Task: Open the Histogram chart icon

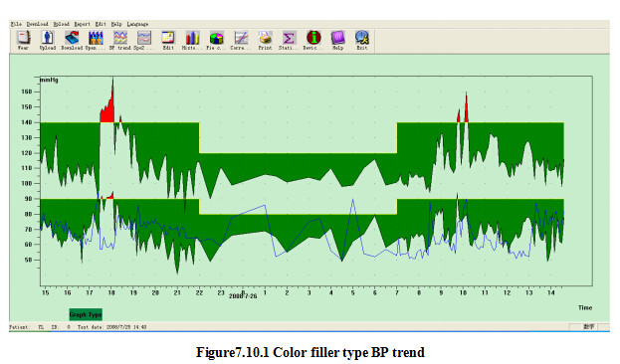Action: click(x=192, y=41)
